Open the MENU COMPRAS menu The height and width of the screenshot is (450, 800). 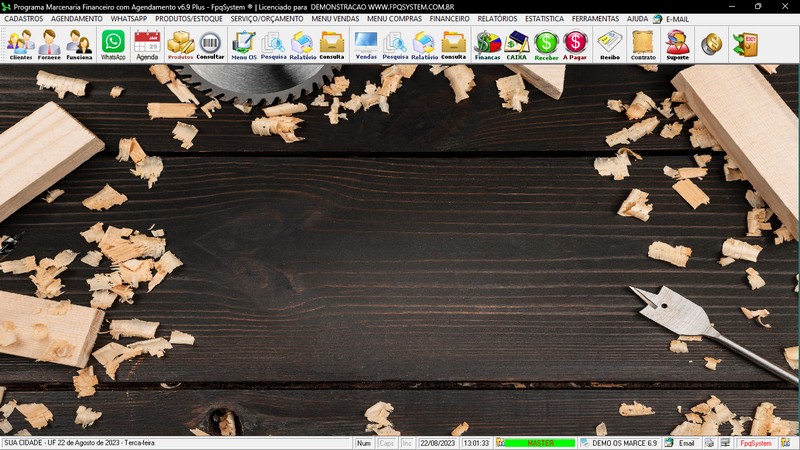394,19
